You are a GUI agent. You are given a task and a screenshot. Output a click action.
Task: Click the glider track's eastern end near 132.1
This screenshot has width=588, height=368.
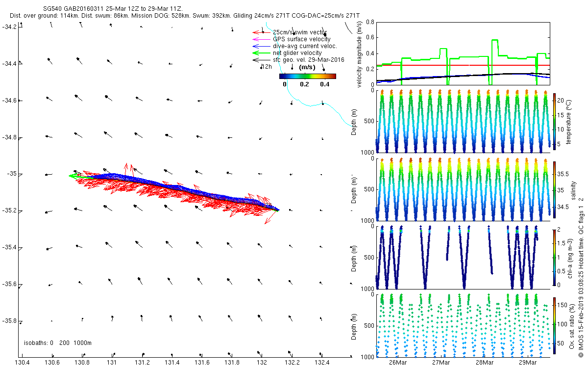[x=278, y=210]
